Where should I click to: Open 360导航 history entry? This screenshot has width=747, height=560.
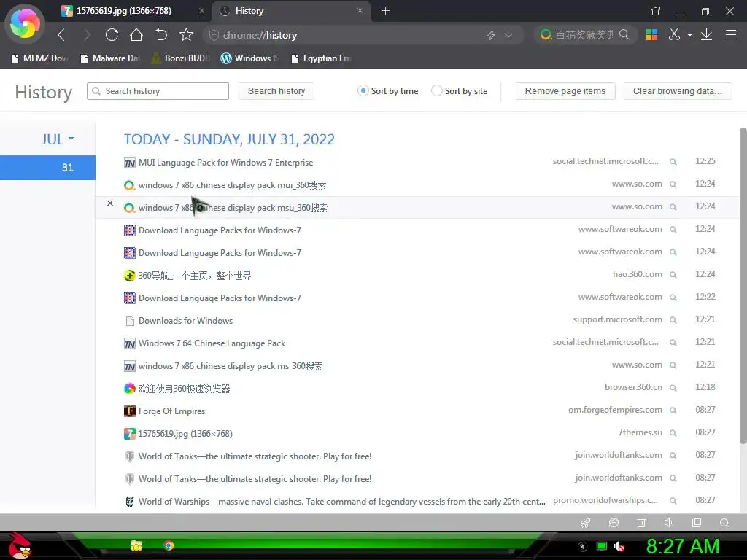pos(194,276)
